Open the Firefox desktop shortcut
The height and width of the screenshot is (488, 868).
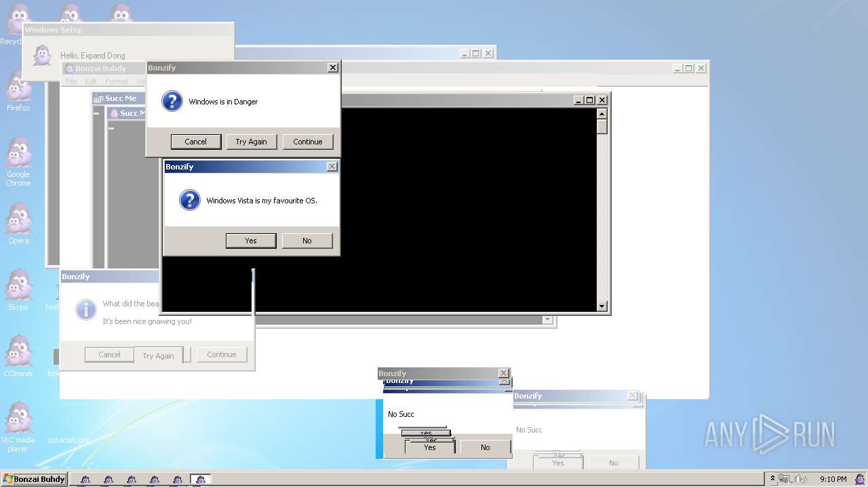18,93
